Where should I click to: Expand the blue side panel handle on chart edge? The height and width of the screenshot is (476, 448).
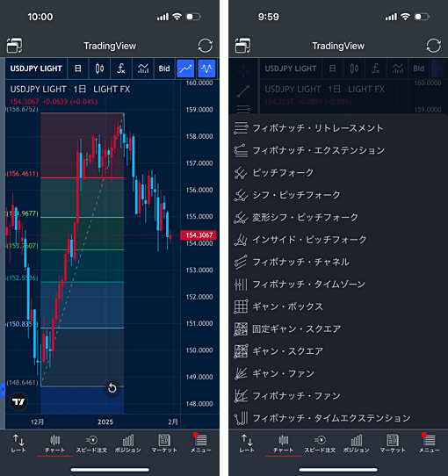[3, 389]
